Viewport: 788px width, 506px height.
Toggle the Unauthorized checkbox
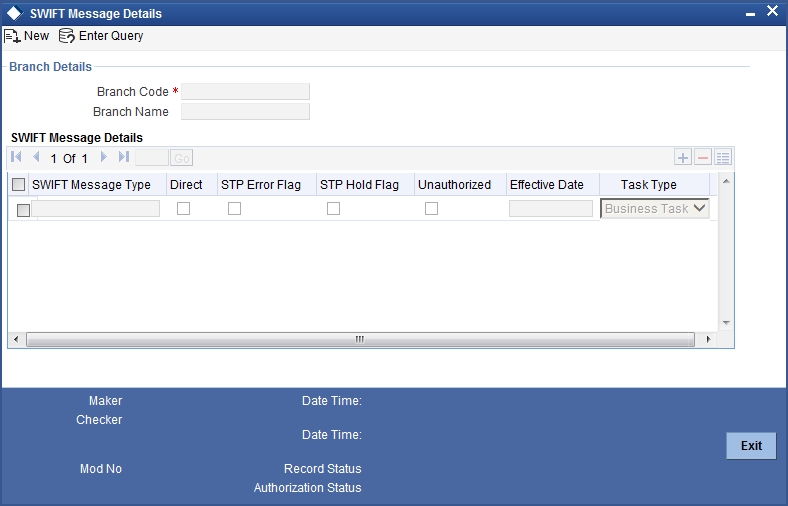click(431, 208)
